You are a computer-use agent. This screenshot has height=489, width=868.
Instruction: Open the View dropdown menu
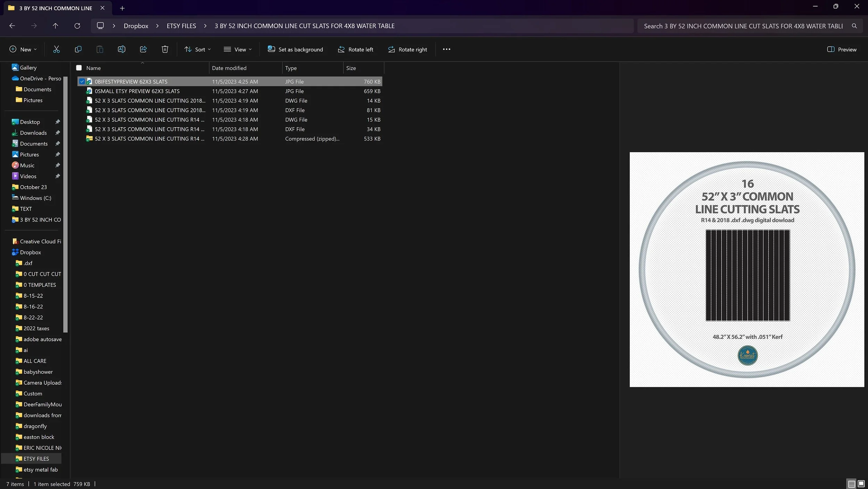tap(238, 49)
